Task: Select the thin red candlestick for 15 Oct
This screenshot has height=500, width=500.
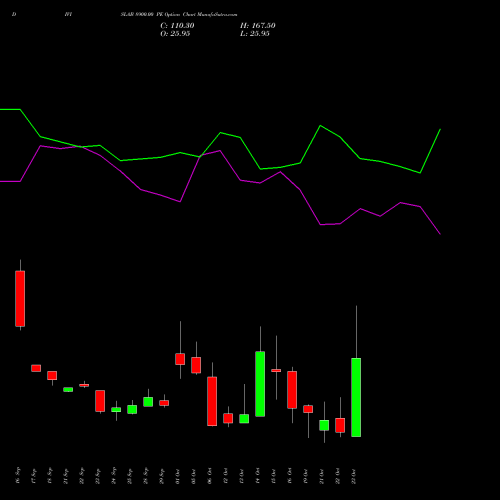Action: 276,370
